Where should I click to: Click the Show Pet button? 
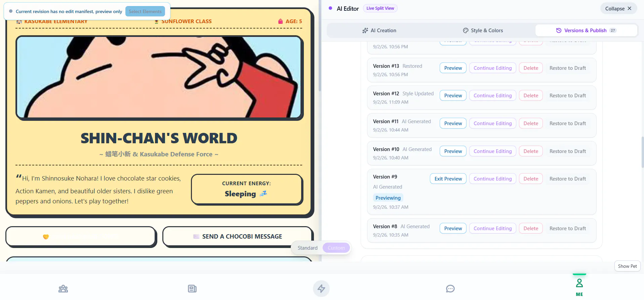(x=627, y=266)
